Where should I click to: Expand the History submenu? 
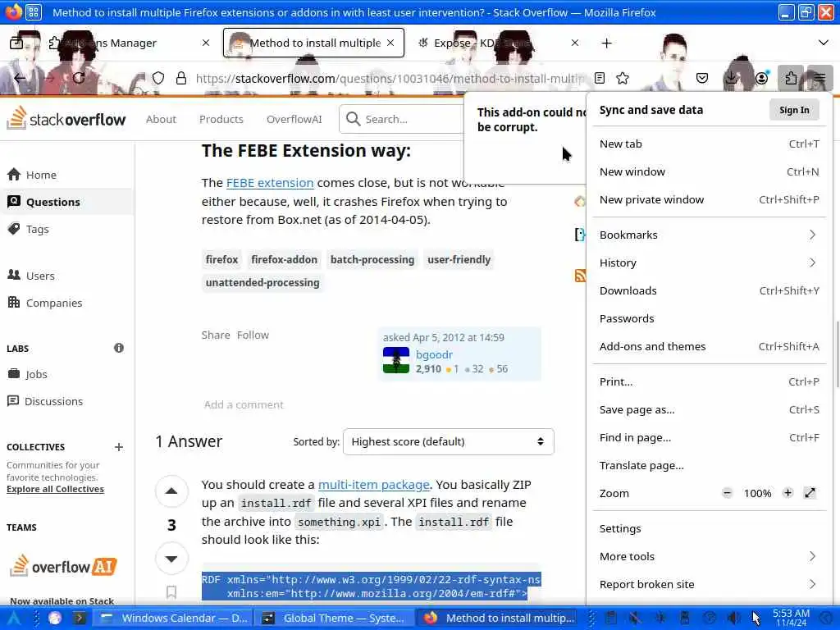[x=708, y=262]
